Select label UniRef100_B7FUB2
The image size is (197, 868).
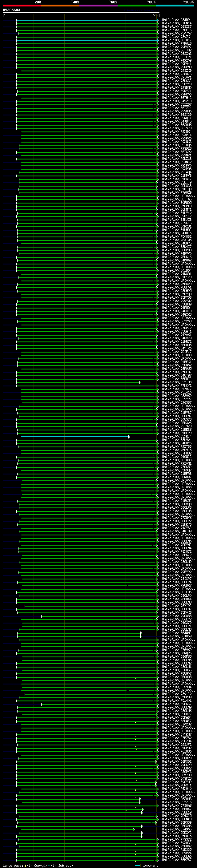coord(176,454)
